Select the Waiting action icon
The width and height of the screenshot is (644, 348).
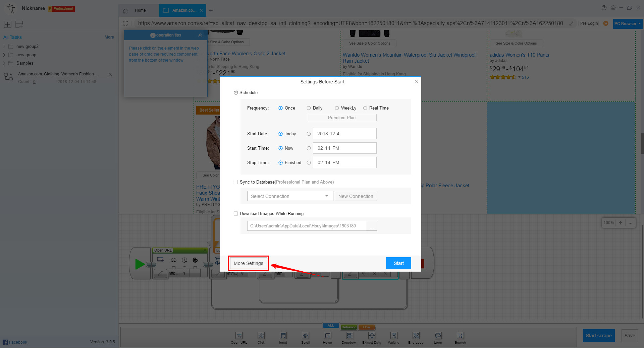point(394,336)
